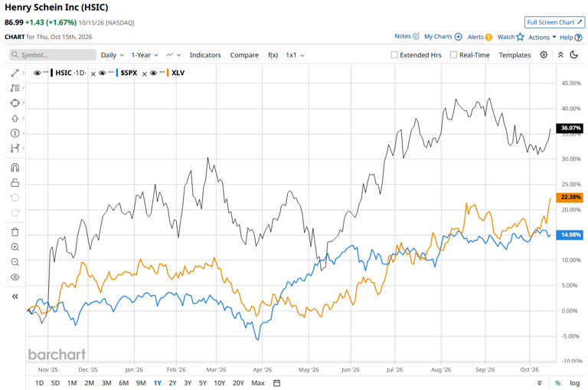Remove the HSIC series with X
The height and width of the screenshot is (390, 588).
click(93, 74)
